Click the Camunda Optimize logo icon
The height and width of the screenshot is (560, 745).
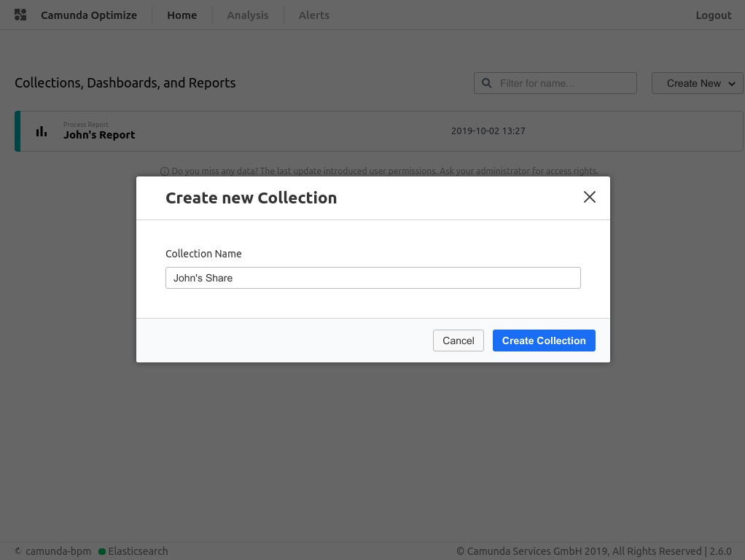point(20,15)
